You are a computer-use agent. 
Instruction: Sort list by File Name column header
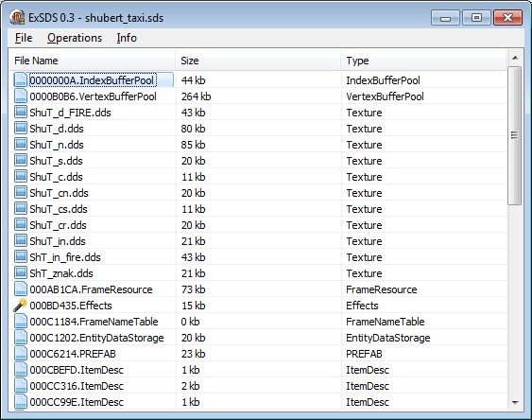click(93, 61)
